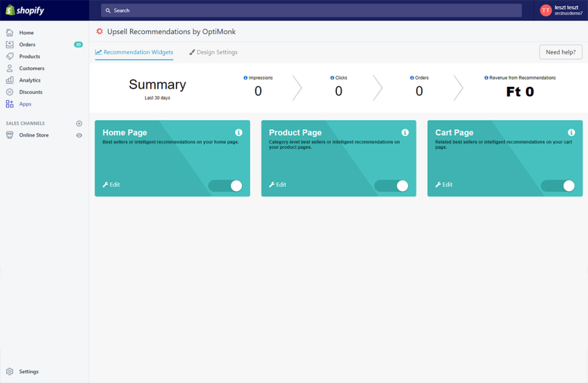Open the teszt teszt account menu
The image size is (588, 383).
(x=561, y=10)
